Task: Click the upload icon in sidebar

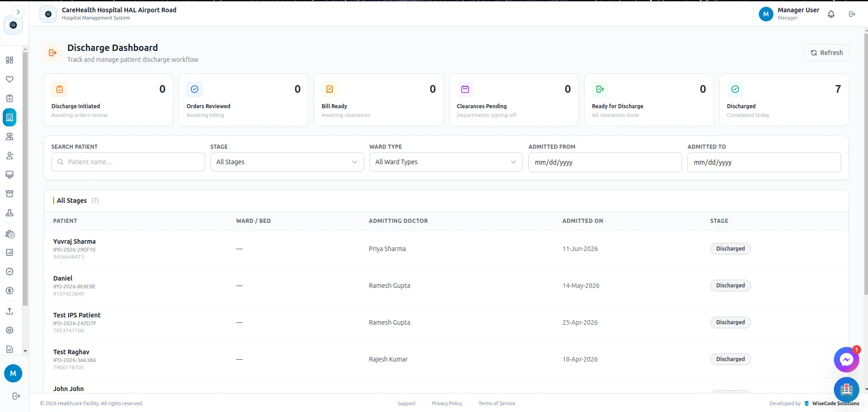Action: [x=10, y=311]
